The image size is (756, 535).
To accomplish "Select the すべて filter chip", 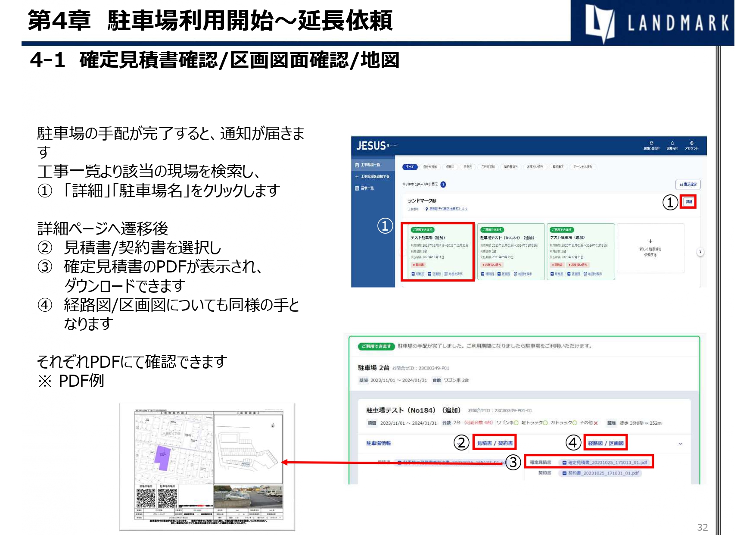I will coord(410,167).
